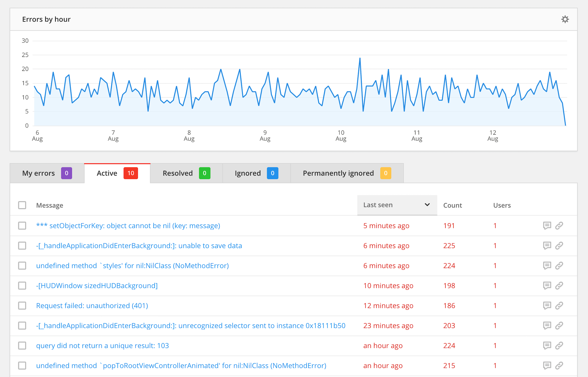588x377 pixels.
Task: Copy link for Request failed unauthorized error
Action: point(560,306)
